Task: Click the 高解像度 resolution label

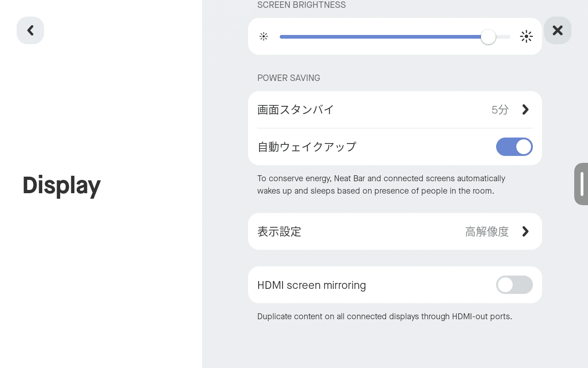Action: tap(487, 231)
